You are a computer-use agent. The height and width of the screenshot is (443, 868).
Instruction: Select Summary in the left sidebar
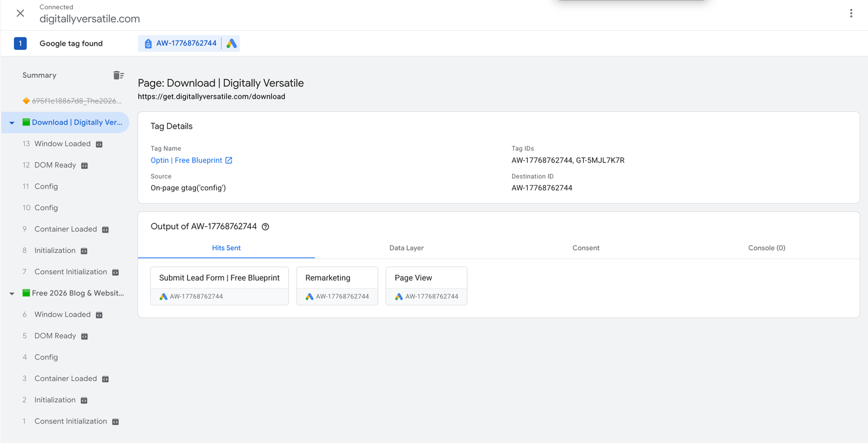click(39, 75)
